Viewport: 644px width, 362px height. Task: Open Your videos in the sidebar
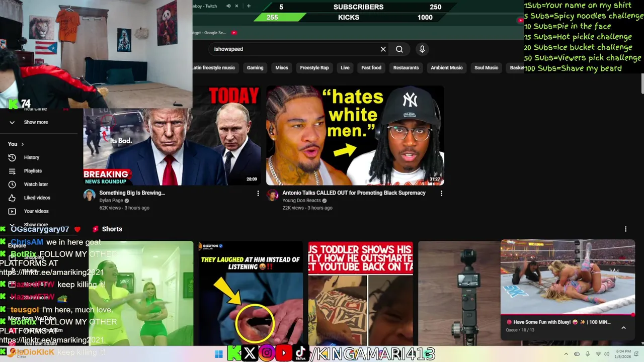36,211
